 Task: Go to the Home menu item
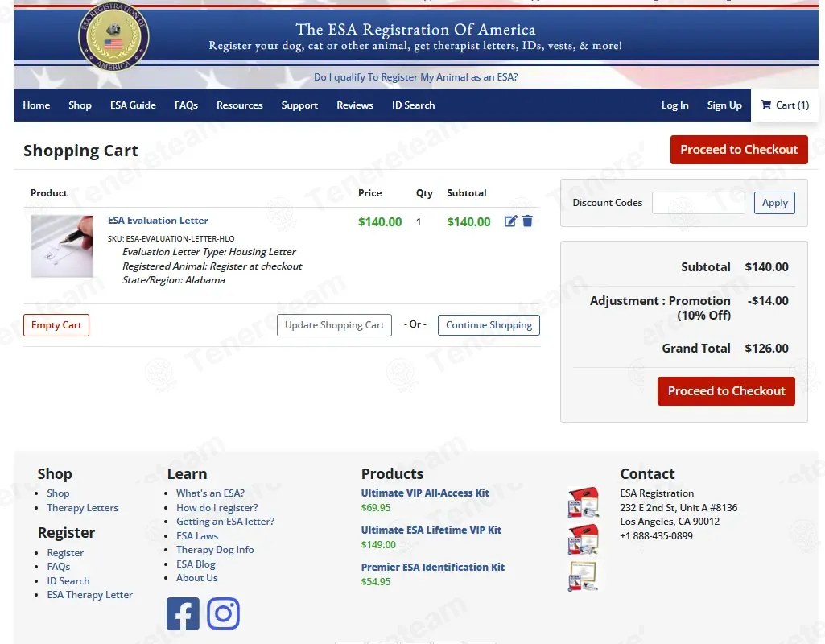(36, 105)
